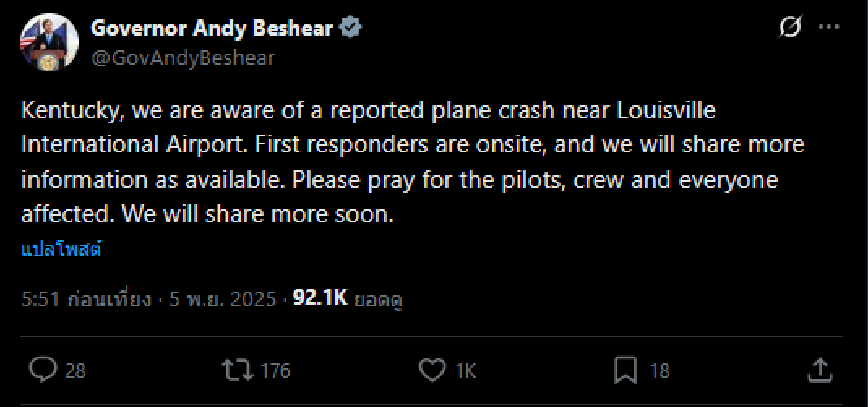
Task: Click the reply speech bubble icon
Action: (42, 371)
